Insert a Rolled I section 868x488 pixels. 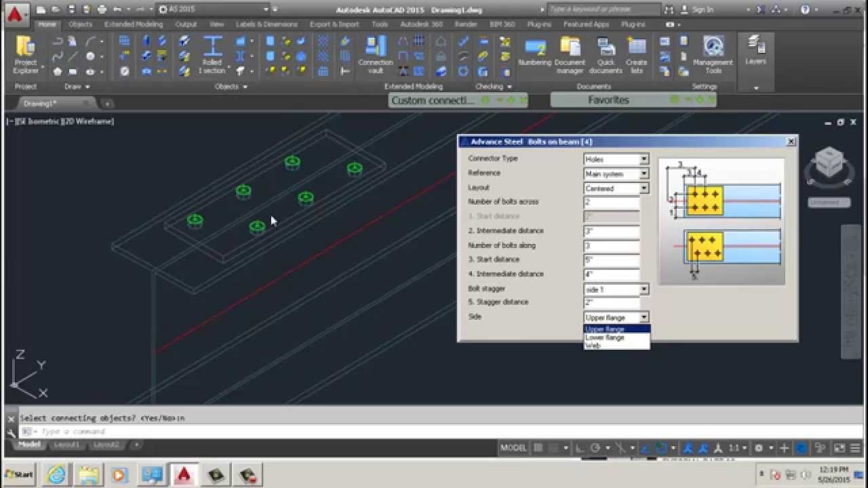point(212,54)
